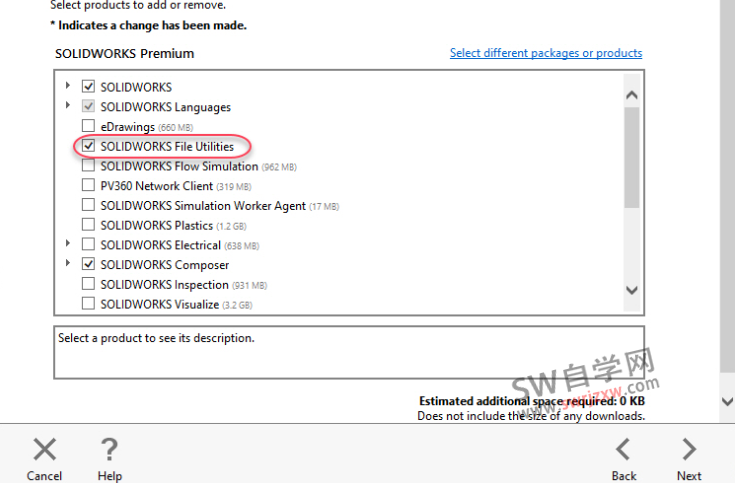Check the SOLIDWORKS Electrical checkbox
The image size is (735, 483).
[x=88, y=244]
